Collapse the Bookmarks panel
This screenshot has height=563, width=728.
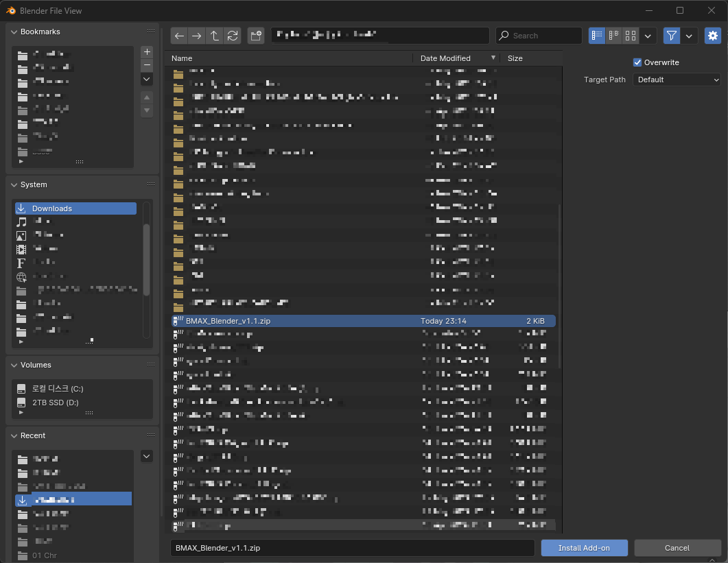pos(14,32)
